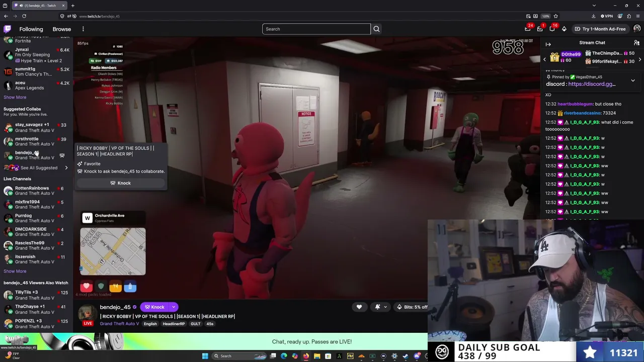Select summit1g channel in sidebar
Image resolution: width=644 pixels, height=362 pixels.
[36, 71]
